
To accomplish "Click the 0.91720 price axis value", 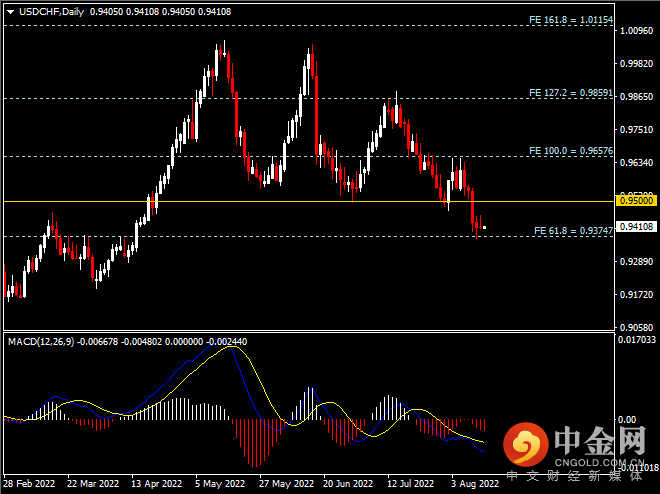I will (x=636, y=295).
